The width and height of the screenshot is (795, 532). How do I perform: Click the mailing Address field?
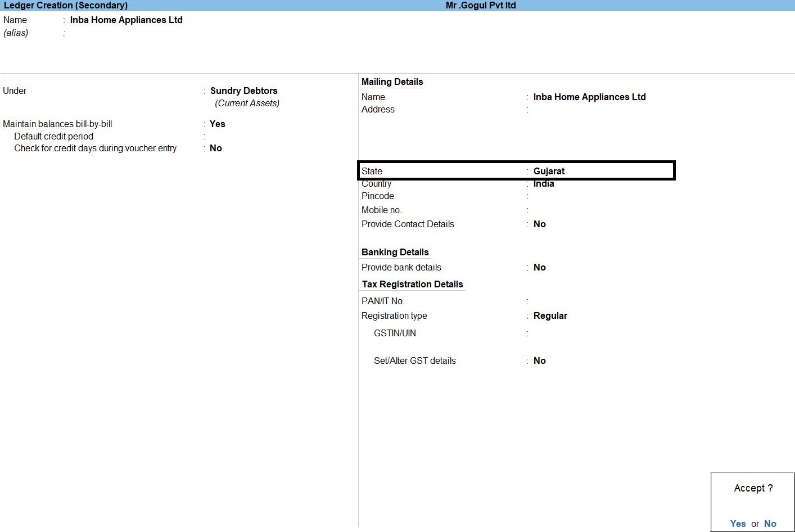pyautogui.click(x=589, y=110)
